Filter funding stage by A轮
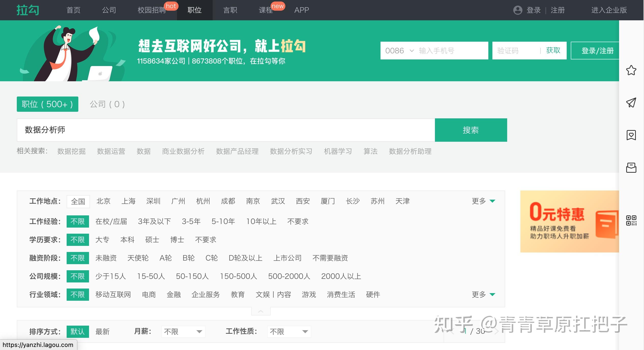The height and width of the screenshot is (350, 644). coord(166,258)
